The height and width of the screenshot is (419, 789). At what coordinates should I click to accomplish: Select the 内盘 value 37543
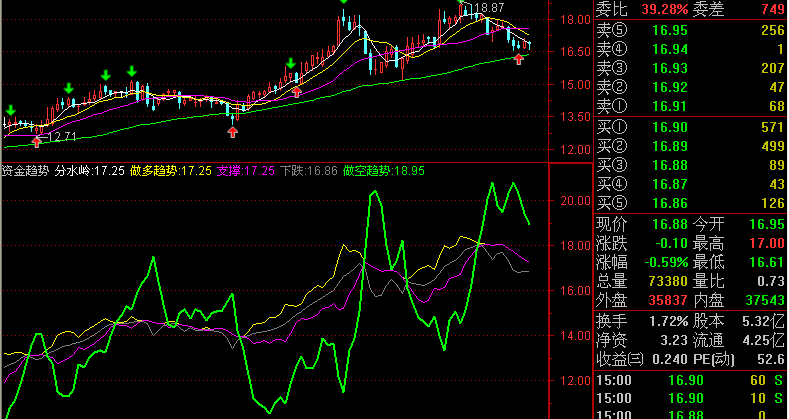coord(765,301)
